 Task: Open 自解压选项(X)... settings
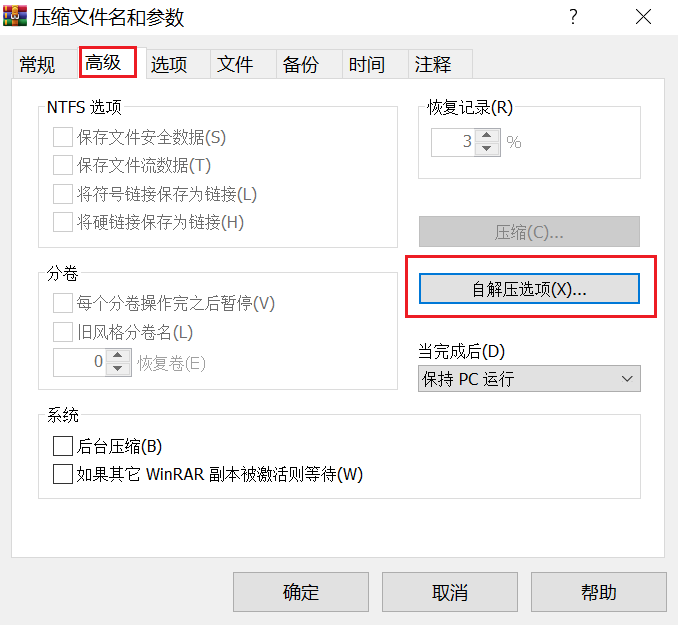click(x=529, y=288)
